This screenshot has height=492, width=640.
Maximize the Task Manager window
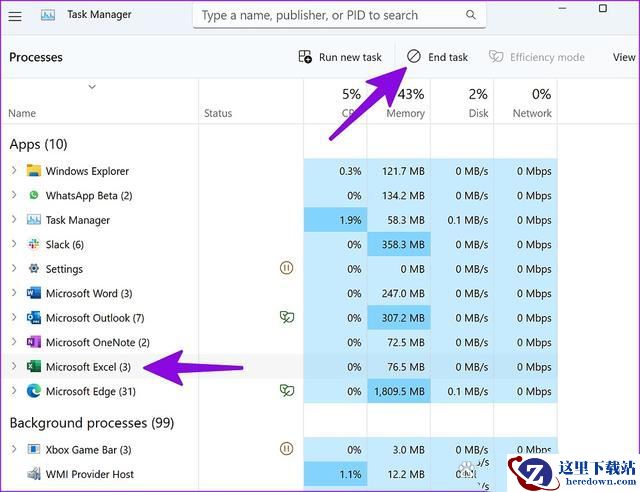coord(602,8)
